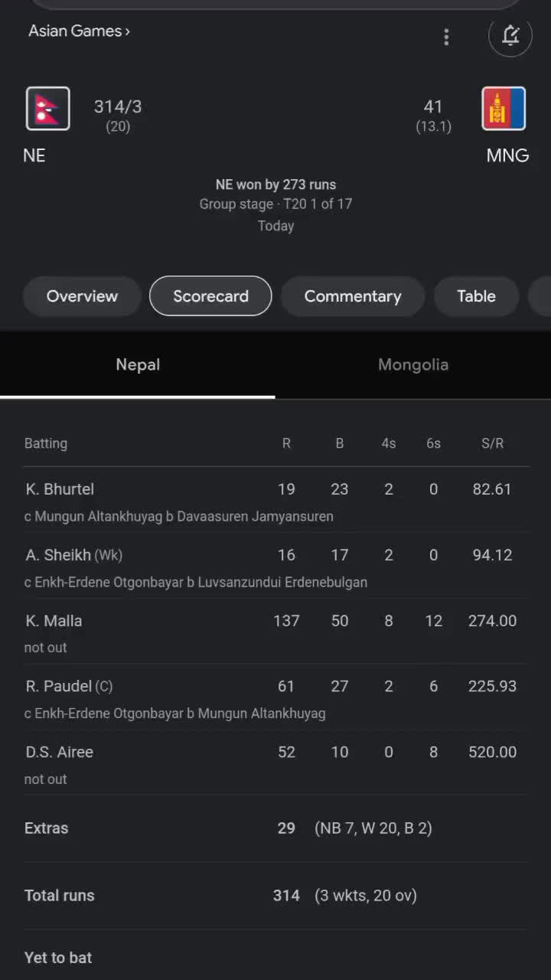The image size is (551, 980).
Task: Open the three-dot more options menu
Action: coord(446,37)
